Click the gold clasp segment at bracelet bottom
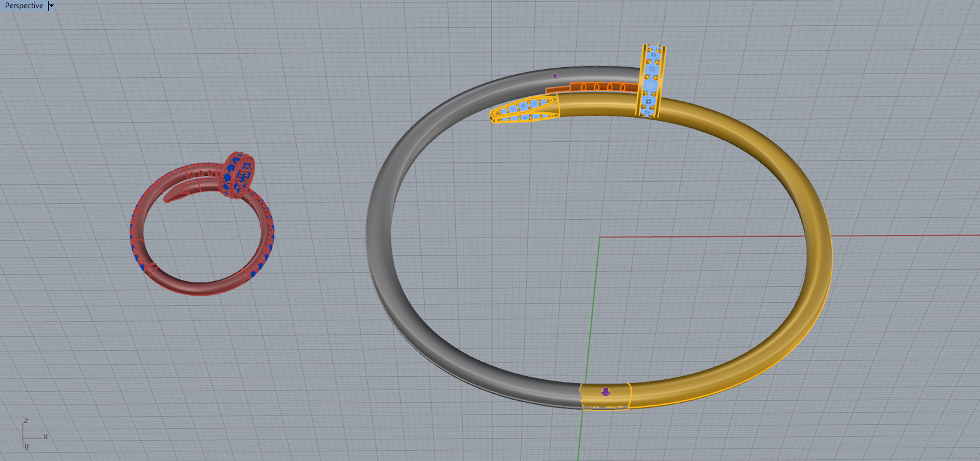Image resolution: width=980 pixels, height=461 pixels. pyautogui.click(x=606, y=396)
